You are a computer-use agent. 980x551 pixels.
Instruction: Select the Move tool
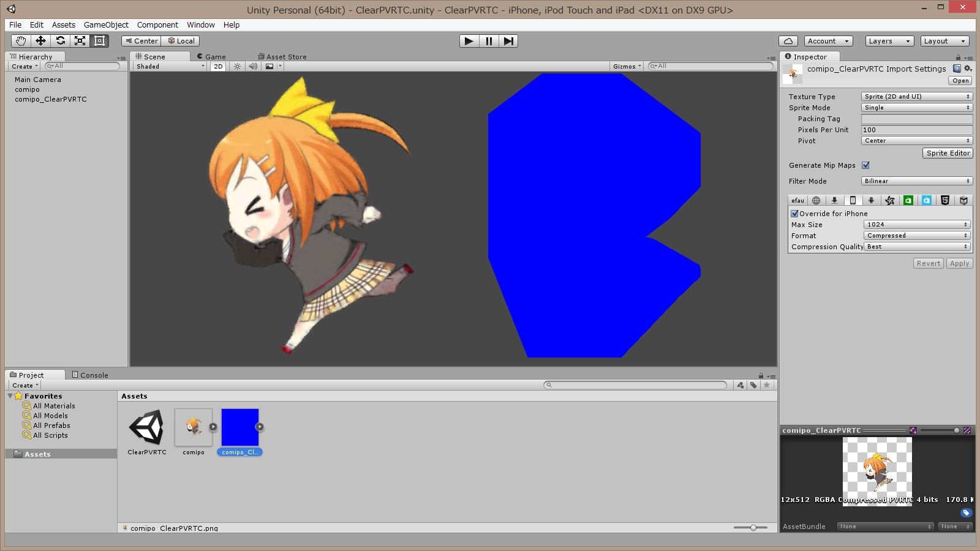tap(40, 41)
